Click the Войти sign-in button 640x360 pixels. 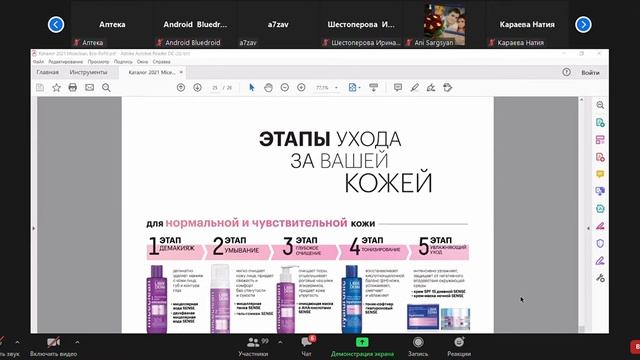tap(590, 73)
